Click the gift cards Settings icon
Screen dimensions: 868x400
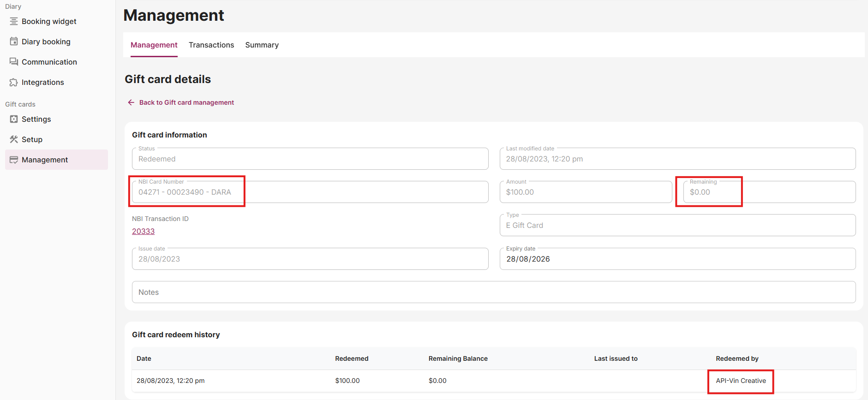pos(14,119)
